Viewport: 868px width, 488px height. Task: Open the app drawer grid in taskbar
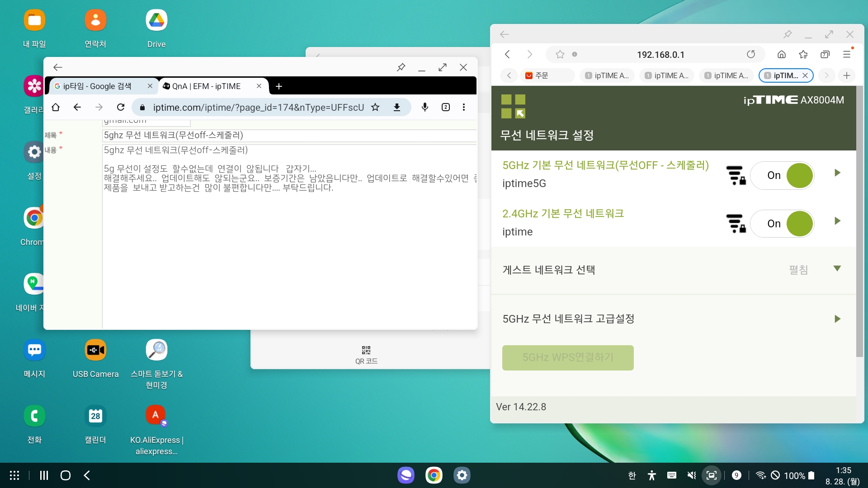(14, 475)
